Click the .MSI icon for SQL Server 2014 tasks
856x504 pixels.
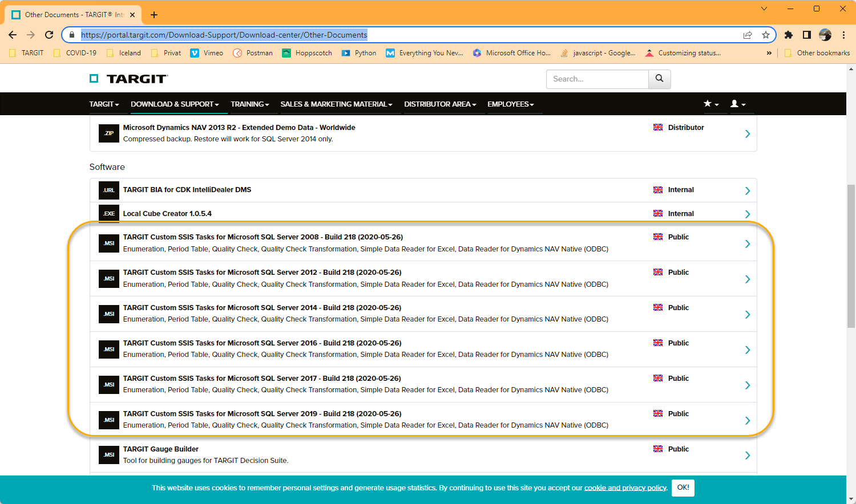(109, 314)
